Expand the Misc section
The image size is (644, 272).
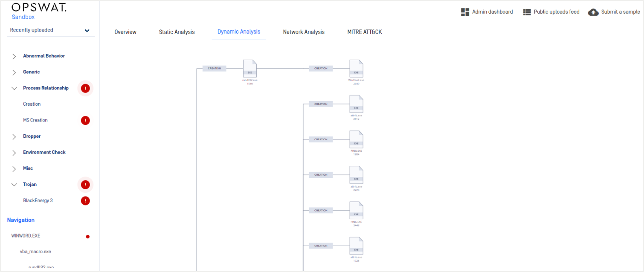coord(14,169)
